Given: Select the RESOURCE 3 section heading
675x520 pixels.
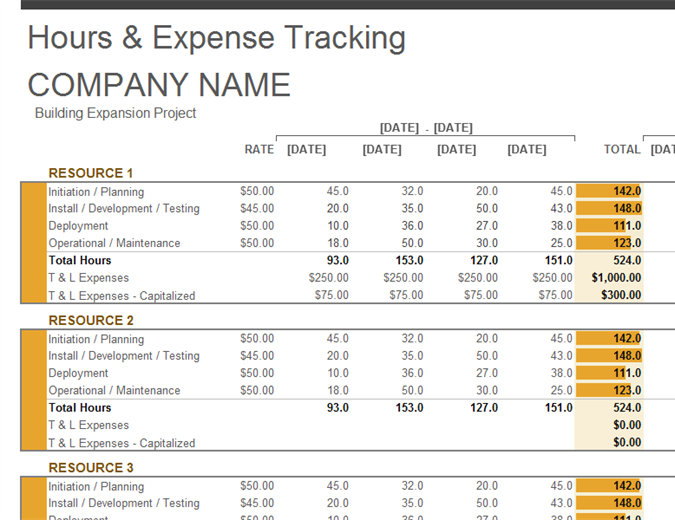Looking at the screenshot, I should click(x=91, y=467).
